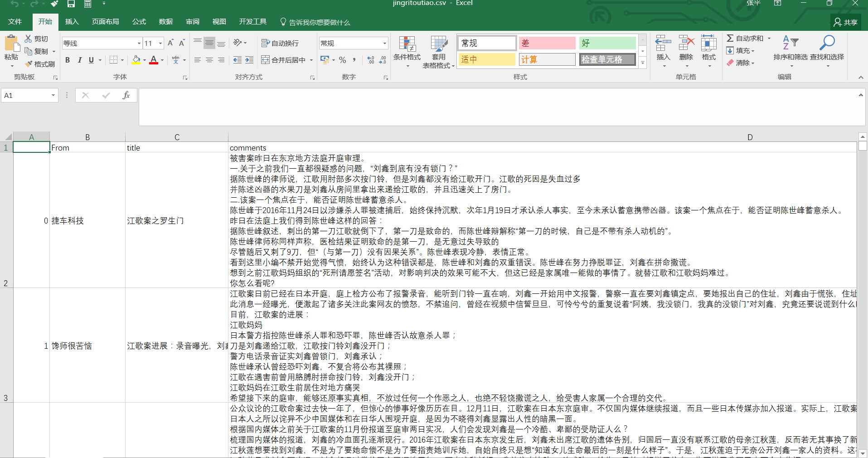Click the format as table icon (套用表格格式)

pos(438,51)
